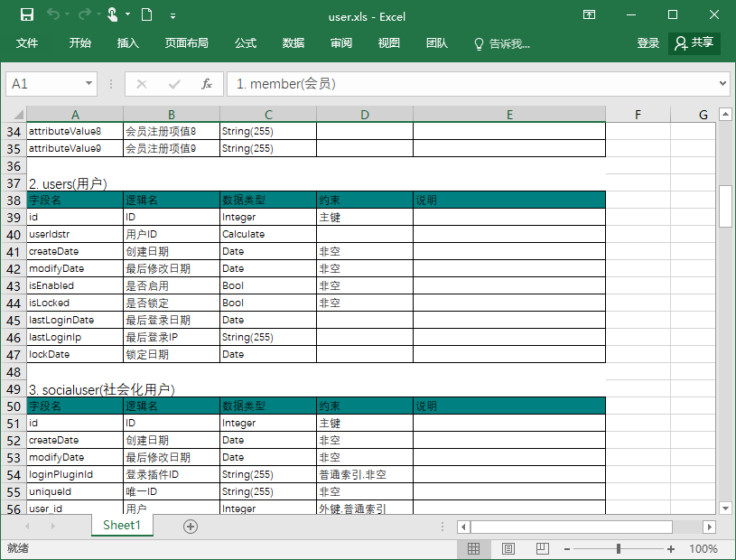Screen dimensions: 736x560
Task: Expand the formula bar
Action: tap(722, 84)
